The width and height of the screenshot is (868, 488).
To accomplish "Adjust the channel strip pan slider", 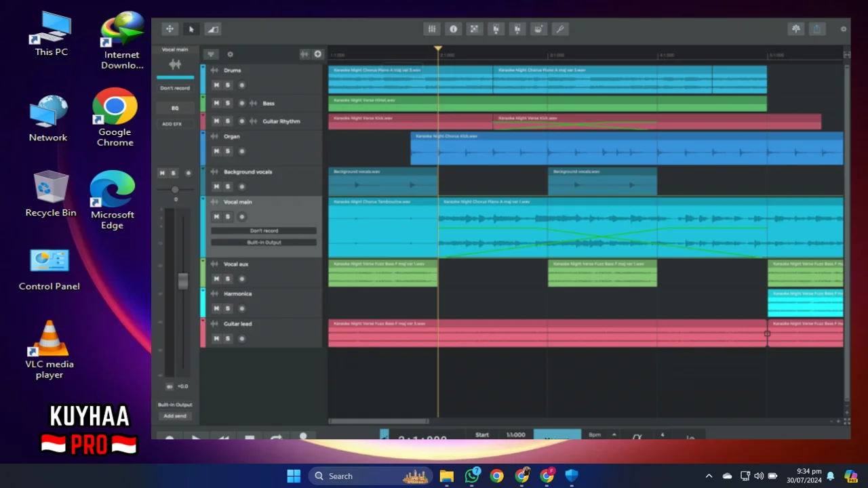I will point(175,190).
